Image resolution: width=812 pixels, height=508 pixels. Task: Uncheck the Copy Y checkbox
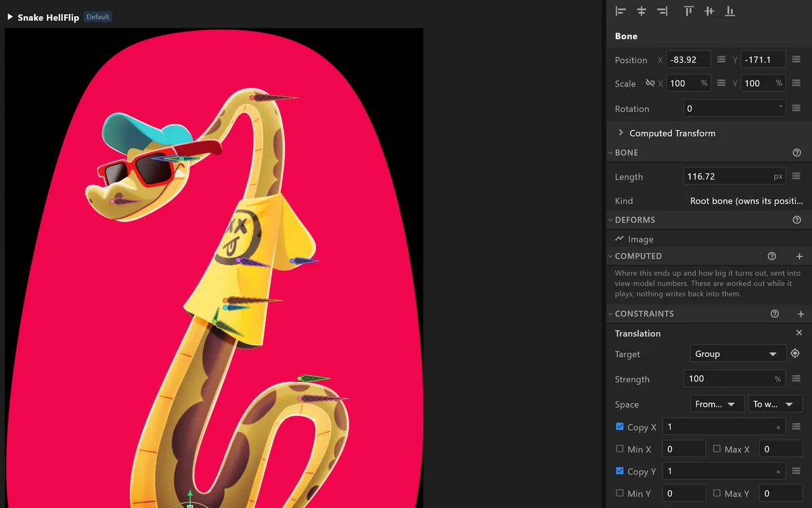pos(620,471)
